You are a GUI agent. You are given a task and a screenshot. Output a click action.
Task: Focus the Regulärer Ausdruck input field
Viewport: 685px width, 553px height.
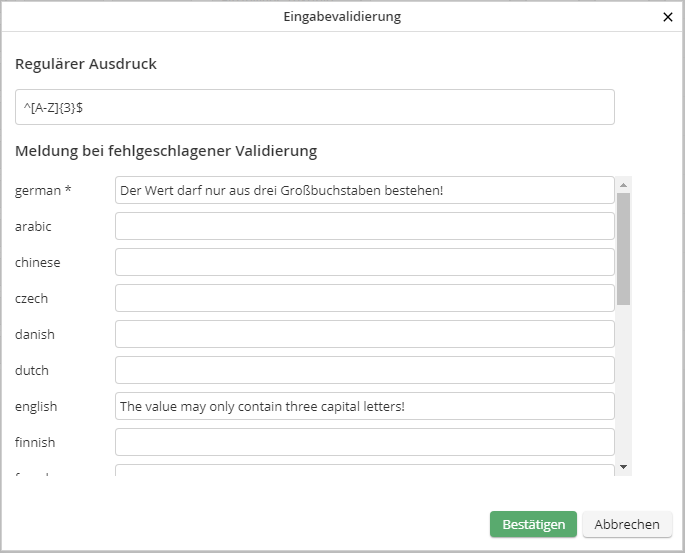click(x=314, y=107)
